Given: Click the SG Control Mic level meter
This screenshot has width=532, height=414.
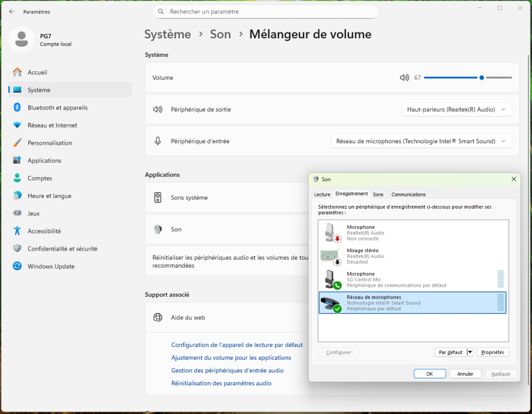Looking at the screenshot, I should pos(501,279).
